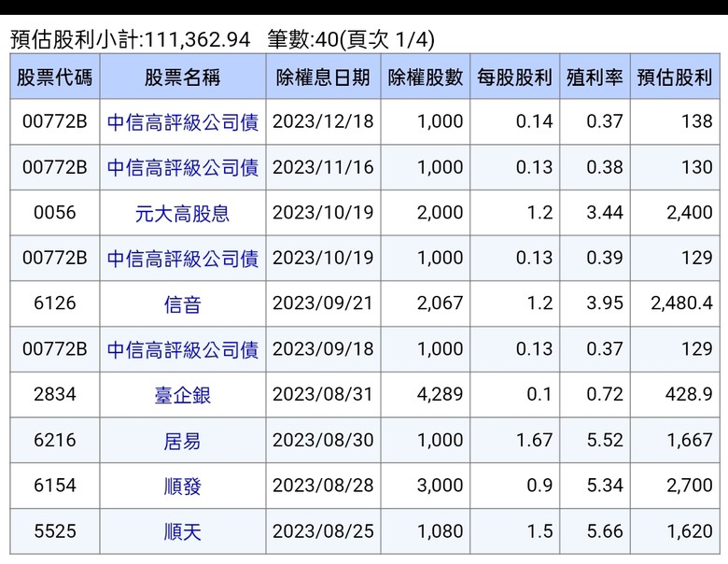Screen dimensions: 728x564
Task: Select date 2023/10/19 in the 0056 row
Action: tap(323, 212)
